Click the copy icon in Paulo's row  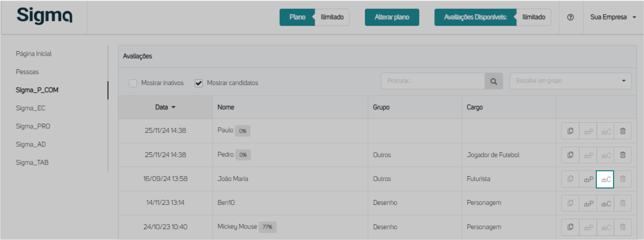pyautogui.click(x=570, y=131)
